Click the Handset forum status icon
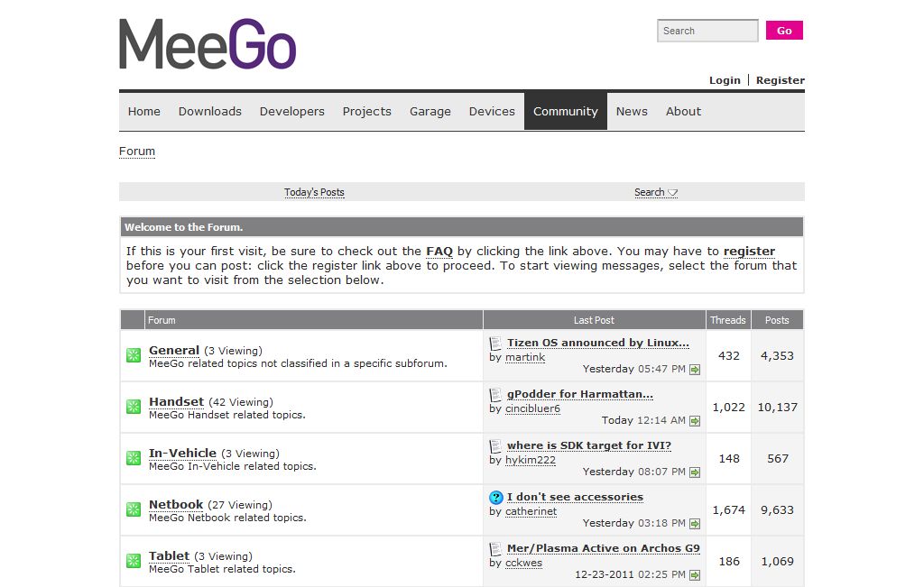This screenshot has width=924, height=587. coord(134,407)
